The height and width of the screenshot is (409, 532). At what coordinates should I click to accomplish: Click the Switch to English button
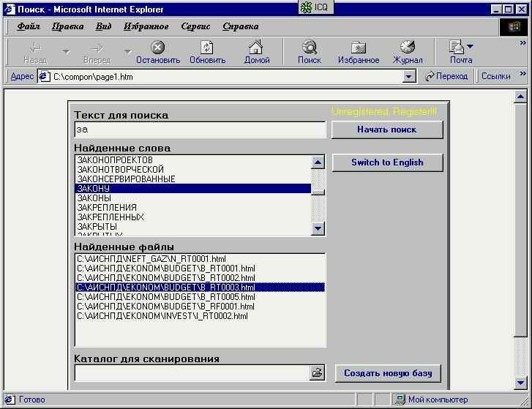387,162
